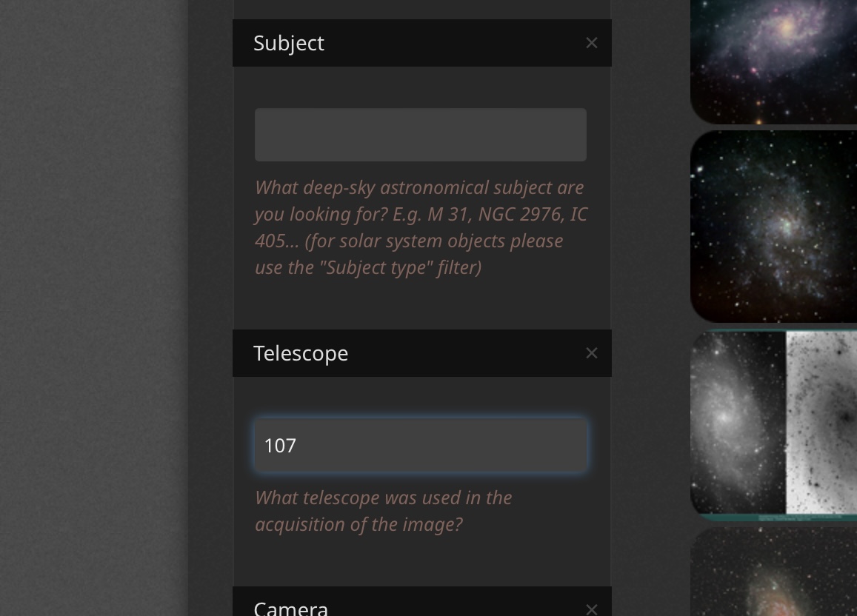The width and height of the screenshot is (857, 616).
Task: Click the 'What deep-sky astronomical subject' help text
Action: click(x=421, y=227)
